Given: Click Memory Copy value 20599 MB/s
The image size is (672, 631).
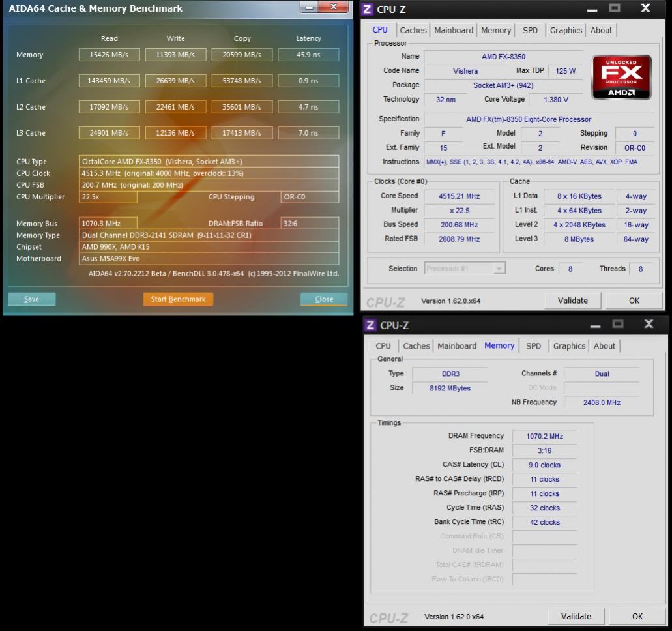Looking at the screenshot, I should pyautogui.click(x=242, y=55).
